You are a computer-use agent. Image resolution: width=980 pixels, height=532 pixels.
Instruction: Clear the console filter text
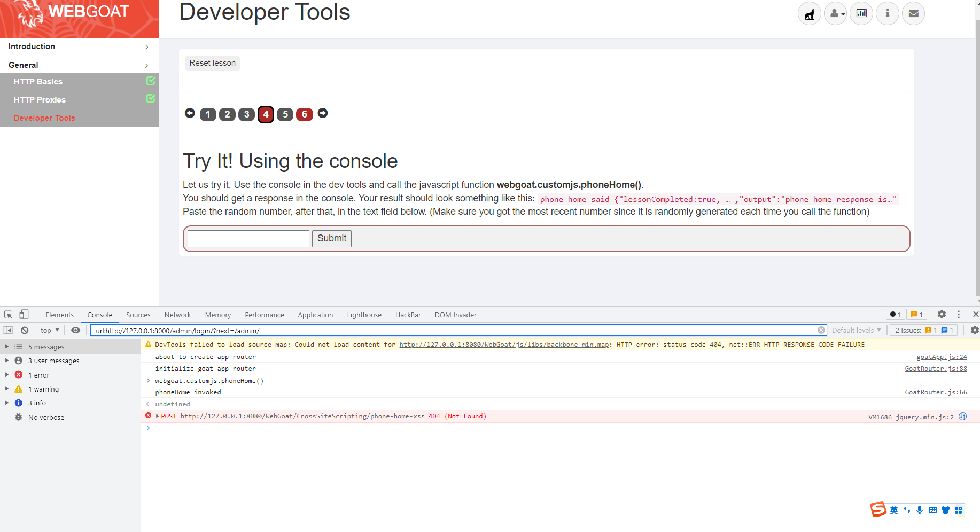[821, 330]
